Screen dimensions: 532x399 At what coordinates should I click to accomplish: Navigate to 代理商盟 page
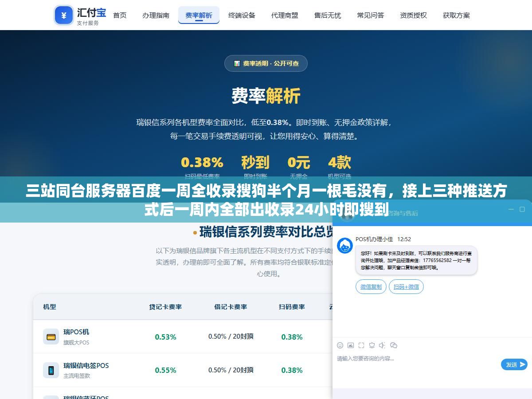(285, 15)
